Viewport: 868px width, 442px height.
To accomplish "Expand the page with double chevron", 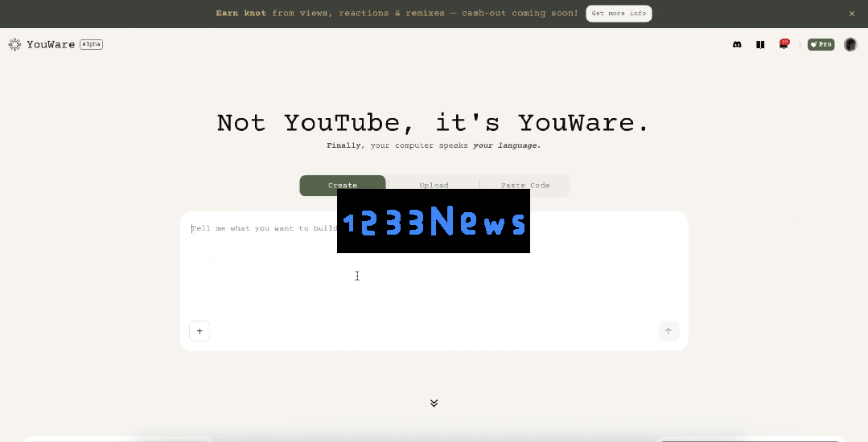I will click(434, 403).
